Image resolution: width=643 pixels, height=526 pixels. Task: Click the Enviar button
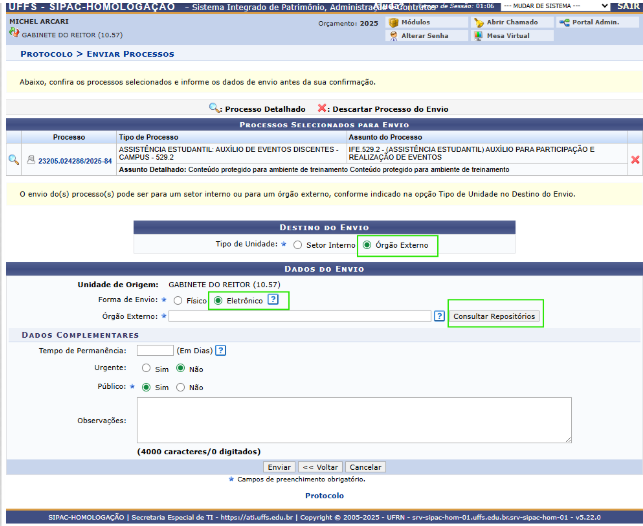pos(279,467)
